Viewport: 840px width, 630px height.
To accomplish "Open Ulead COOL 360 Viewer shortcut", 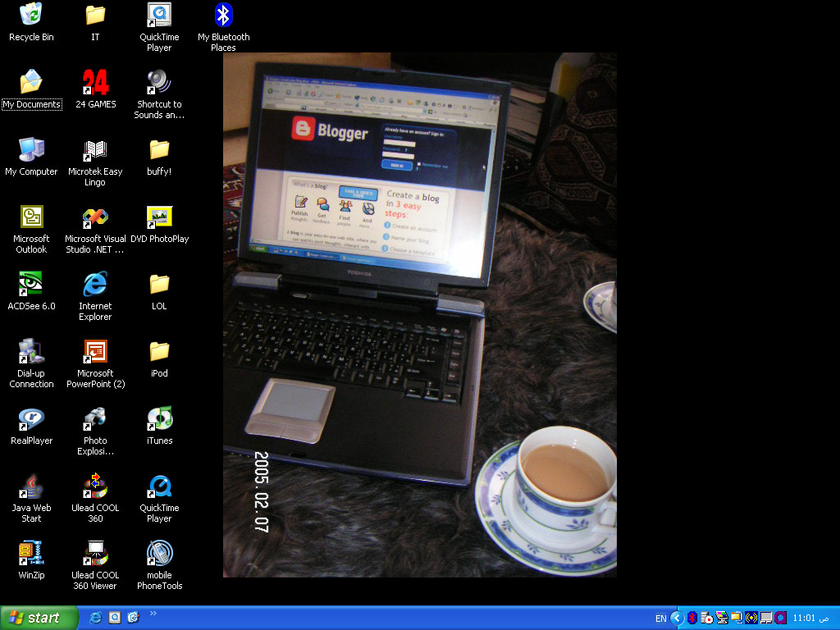I will point(95,565).
